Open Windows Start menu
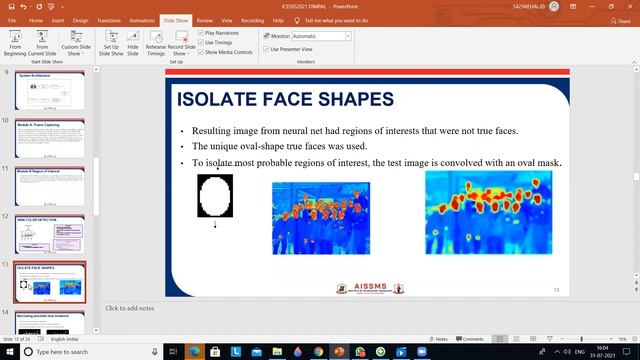Viewport: 640px width, 360px height. click(10, 351)
